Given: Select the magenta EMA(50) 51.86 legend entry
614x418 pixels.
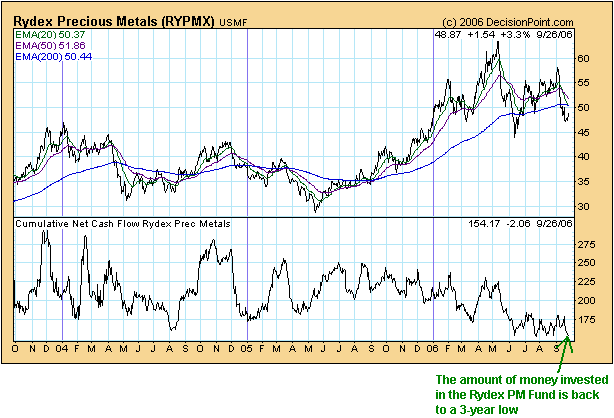Looking at the screenshot, I should (x=49, y=45).
